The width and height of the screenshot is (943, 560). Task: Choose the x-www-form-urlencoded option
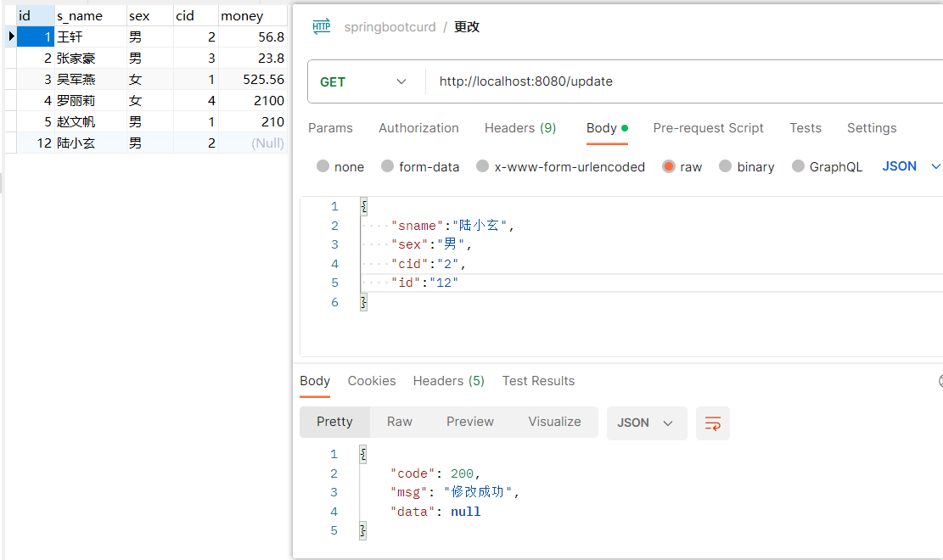point(482,166)
